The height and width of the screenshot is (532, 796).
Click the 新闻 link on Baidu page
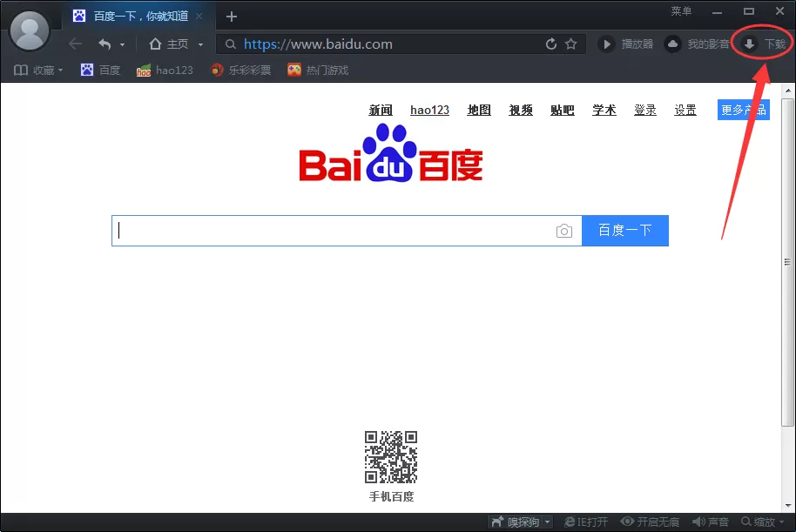pyautogui.click(x=381, y=110)
